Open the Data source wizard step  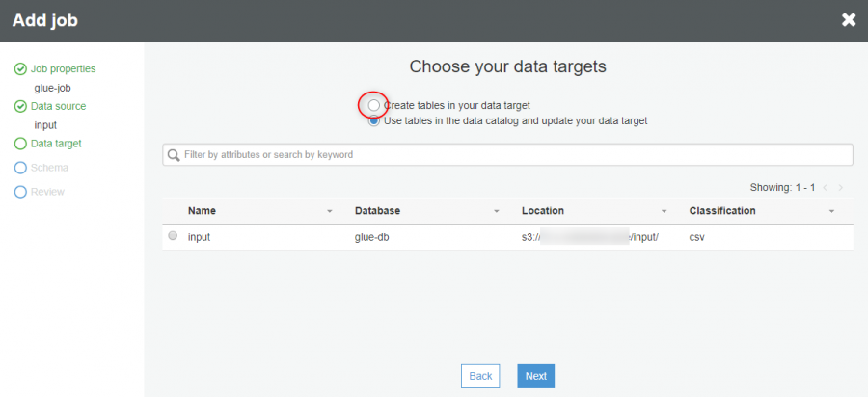pyautogui.click(x=58, y=106)
